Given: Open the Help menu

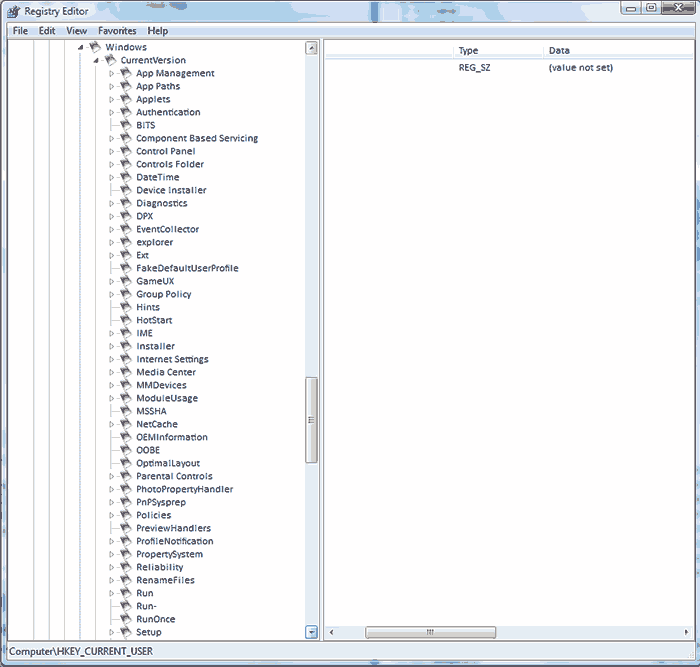Looking at the screenshot, I should pyautogui.click(x=158, y=31).
